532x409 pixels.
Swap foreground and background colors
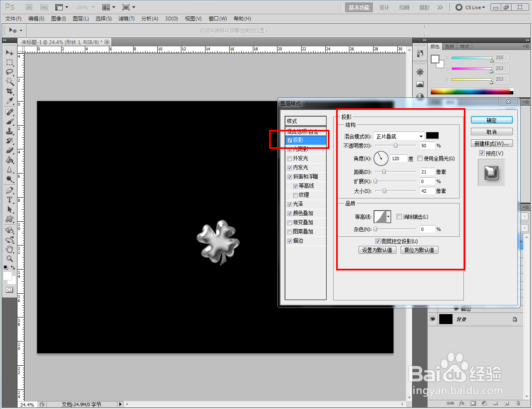[13, 268]
